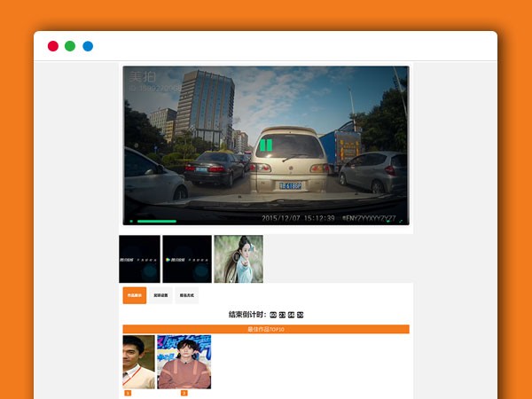The width and height of the screenshot is (532, 399).
Task: Click the small play icon at the video's bottom-left
Action: click(x=131, y=221)
